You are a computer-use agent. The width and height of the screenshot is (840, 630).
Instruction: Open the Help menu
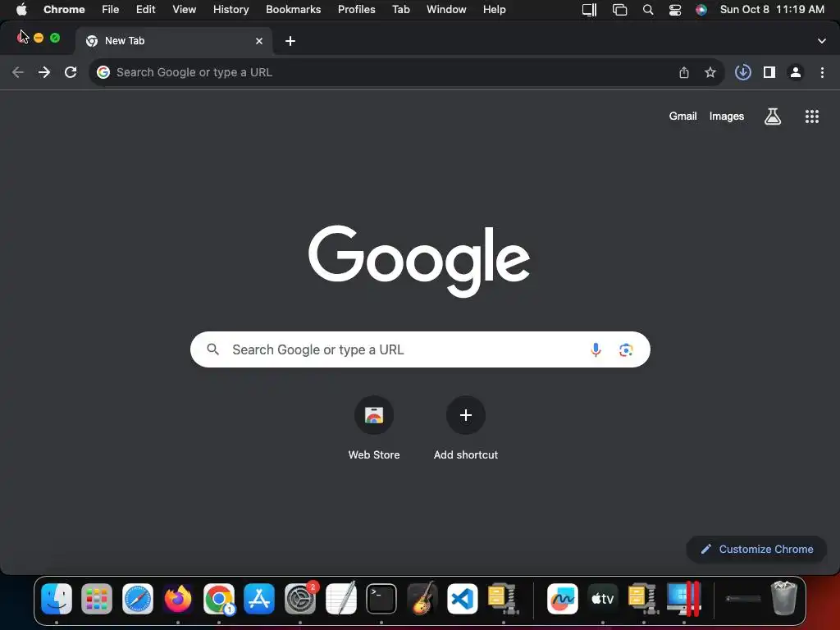(494, 10)
